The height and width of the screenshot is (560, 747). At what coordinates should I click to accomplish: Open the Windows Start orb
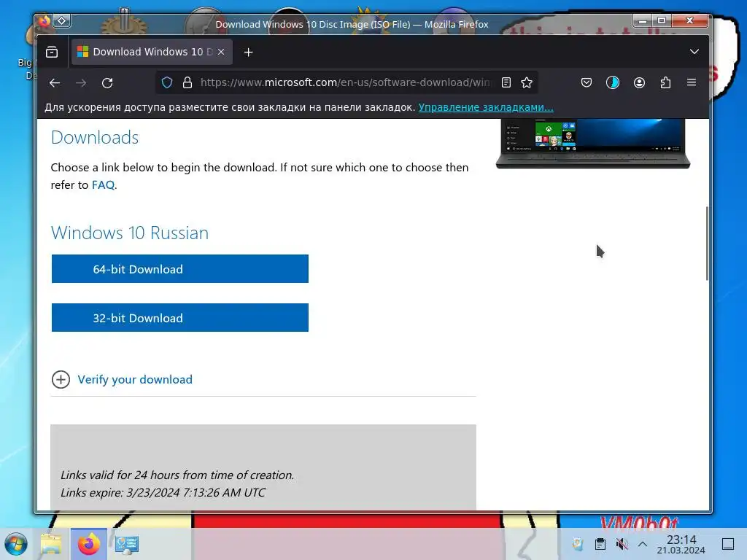click(x=16, y=544)
